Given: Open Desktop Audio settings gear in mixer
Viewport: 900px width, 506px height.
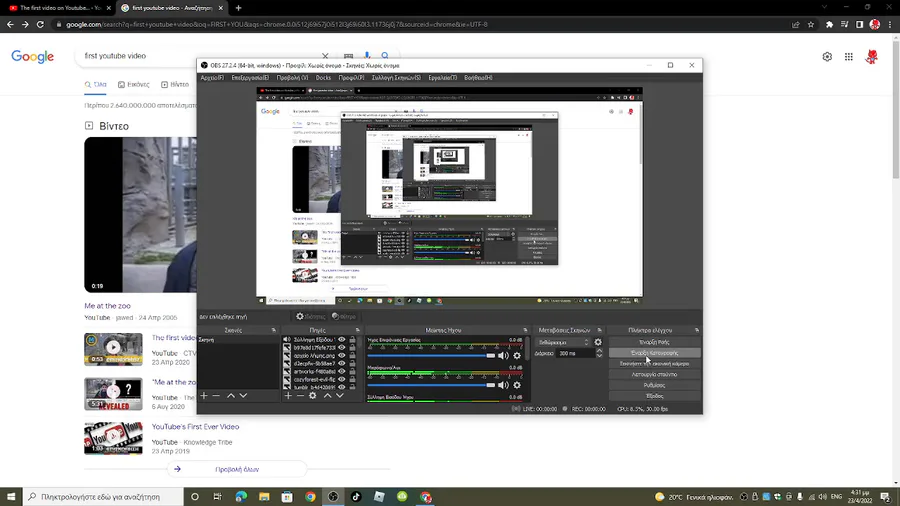Looking at the screenshot, I should point(517,356).
